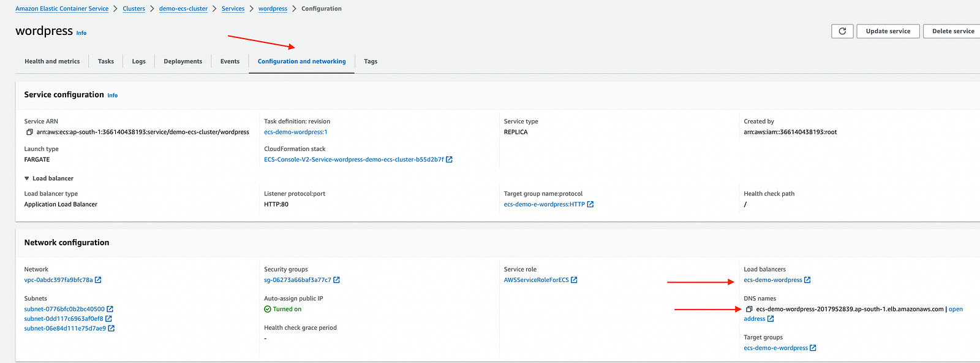Click the open address link
This screenshot has width=980, height=363.
click(x=956, y=309)
